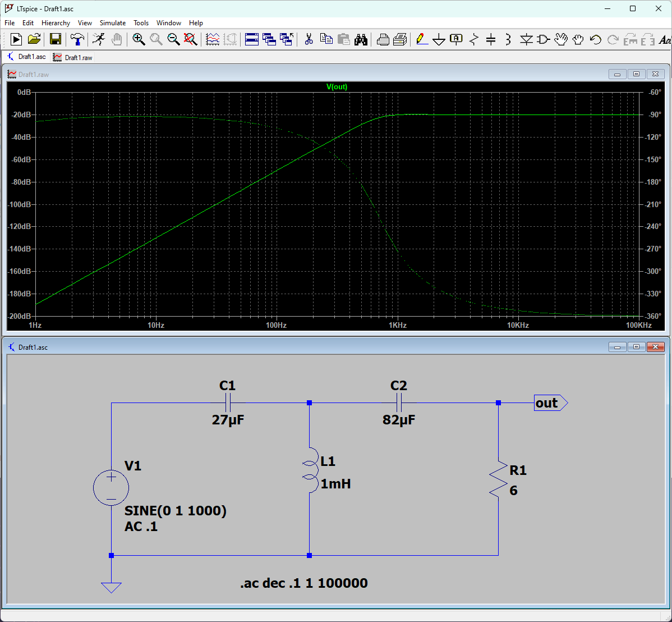Image resolution: width=672 pixels, height=622 pixels.
Task: Maximize the Draft1.asc schematic window
Action: [x=637, y=346]
